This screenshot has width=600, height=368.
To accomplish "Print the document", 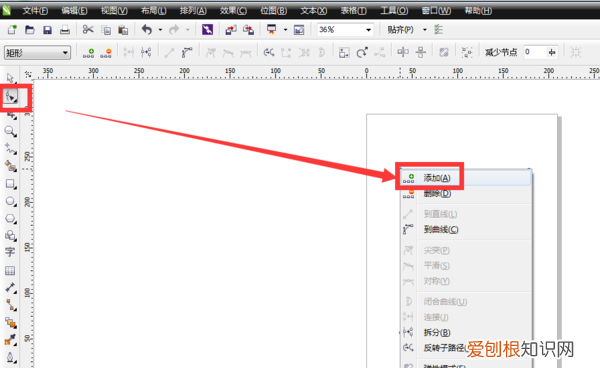I will point(65,29).
